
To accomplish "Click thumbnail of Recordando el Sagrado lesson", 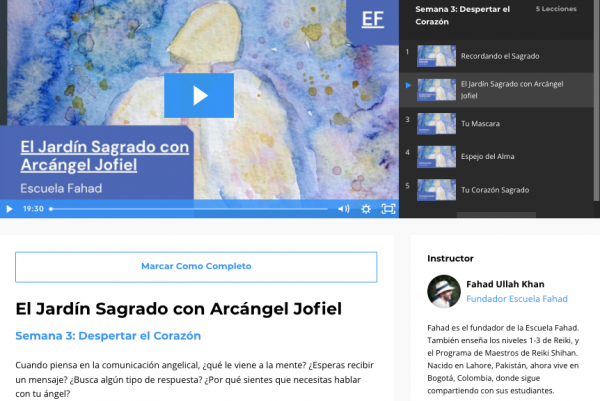I will 436,56.
